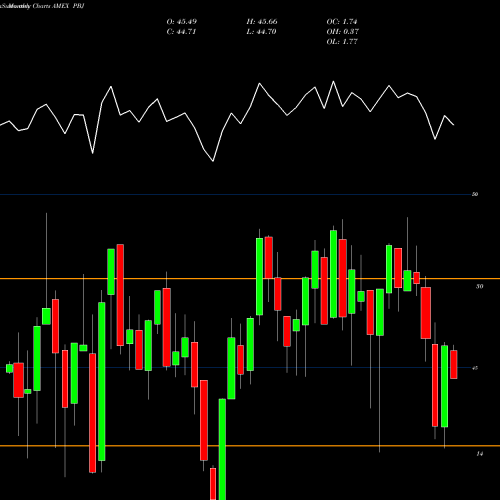The image size is (500, 500).
Task: Click the 'OH: 0.37' readout
Action: 343,32
